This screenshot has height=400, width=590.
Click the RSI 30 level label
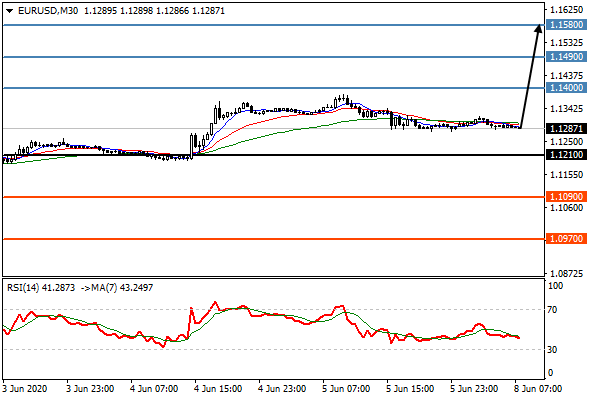click(x=552, y=350)
